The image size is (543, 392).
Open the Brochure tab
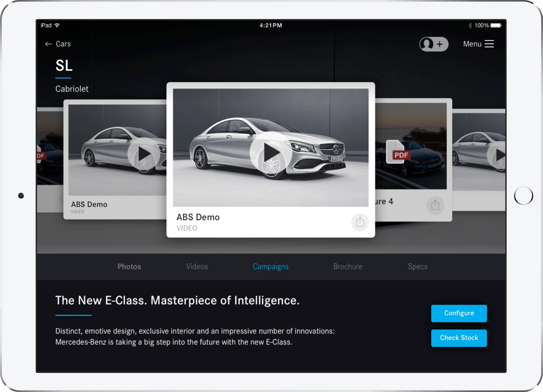pyautogui.click(x=348, y=266)
